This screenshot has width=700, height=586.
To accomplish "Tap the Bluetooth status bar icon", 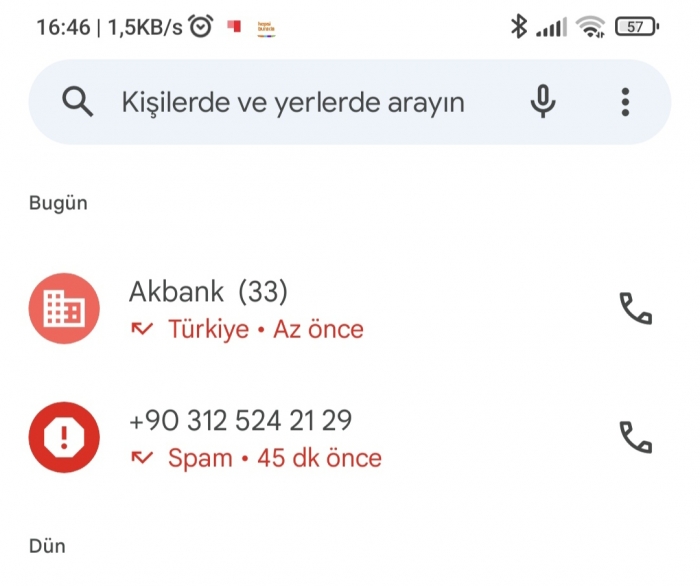I will pyautogui.click(x=519, y=26).
